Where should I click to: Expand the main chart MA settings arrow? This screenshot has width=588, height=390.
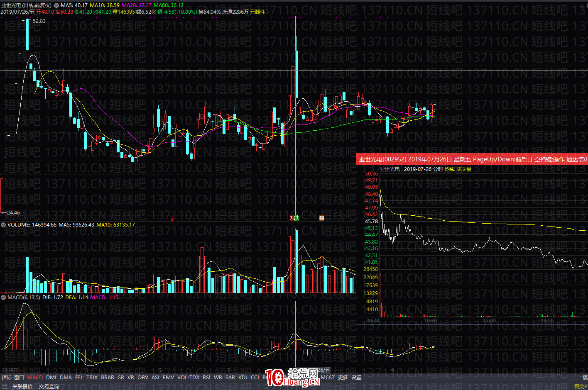tap(56, 5)
